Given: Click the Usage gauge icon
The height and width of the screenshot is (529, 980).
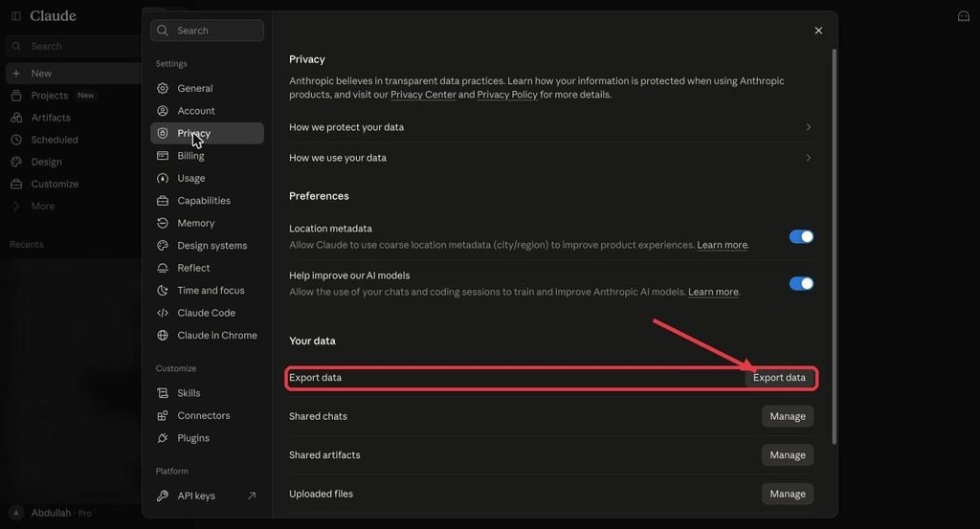Looking at the screenshot, I should (163, 178).
